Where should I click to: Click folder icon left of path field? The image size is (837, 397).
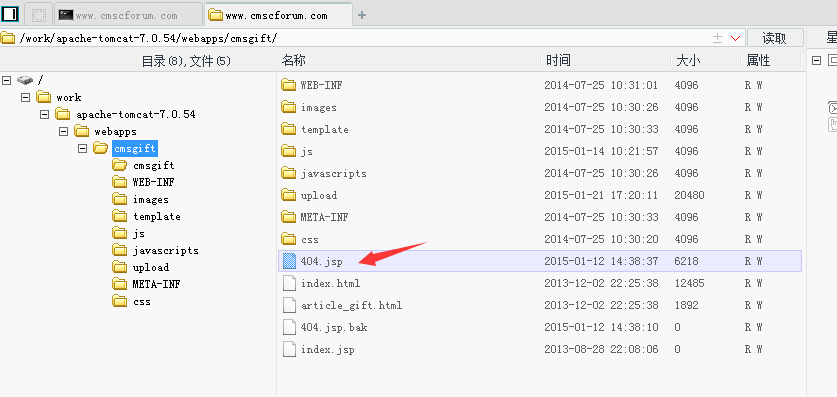tap(7, 38)
